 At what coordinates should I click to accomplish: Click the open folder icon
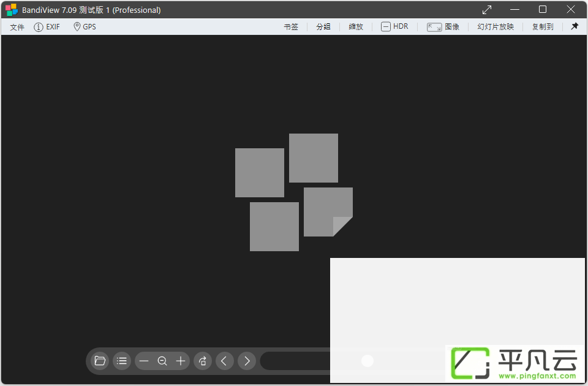(100, 361)
